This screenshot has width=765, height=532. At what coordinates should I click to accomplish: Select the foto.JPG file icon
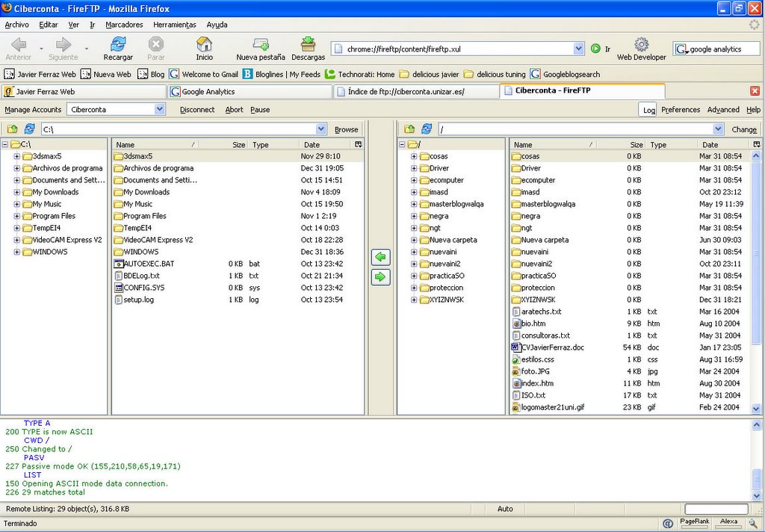click(x=516, y=371)
